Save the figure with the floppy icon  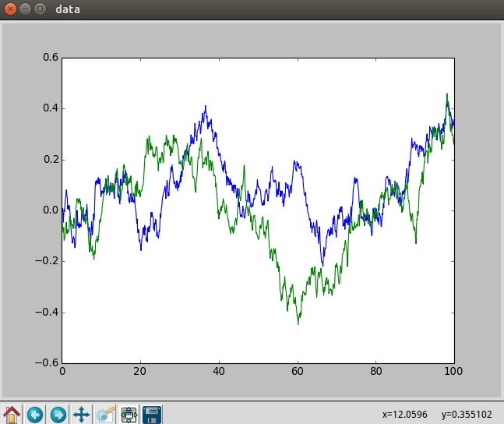[152, 415]
